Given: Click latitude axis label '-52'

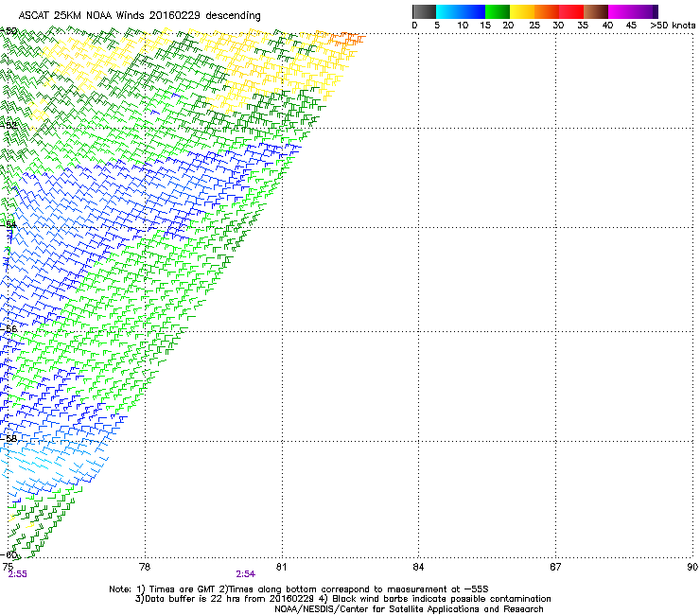Looking at the screenshot, I should pos(9,126).
